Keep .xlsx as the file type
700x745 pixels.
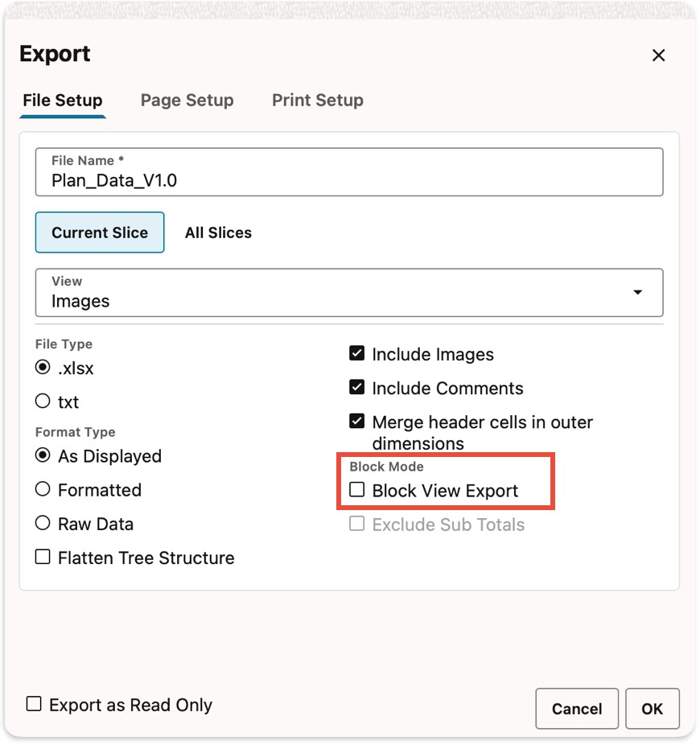[42, 368]
